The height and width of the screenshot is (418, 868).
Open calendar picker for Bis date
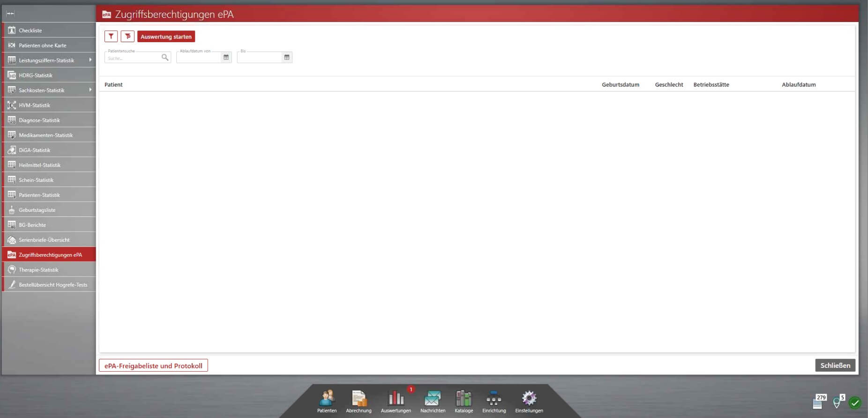[287, 57]
